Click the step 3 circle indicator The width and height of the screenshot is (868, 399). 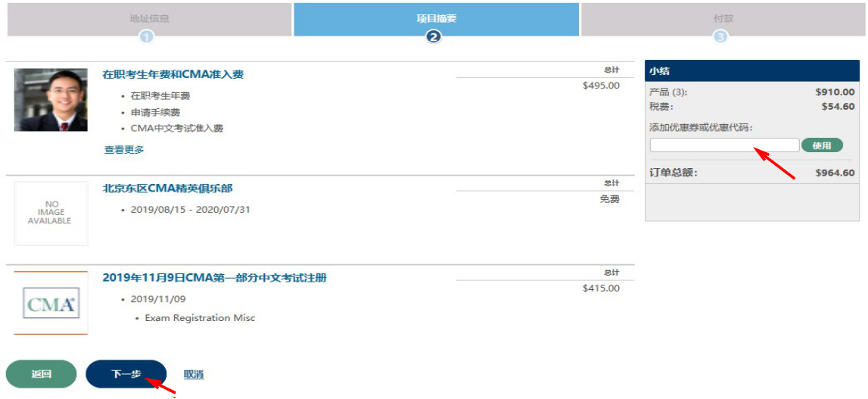point(720,36)
